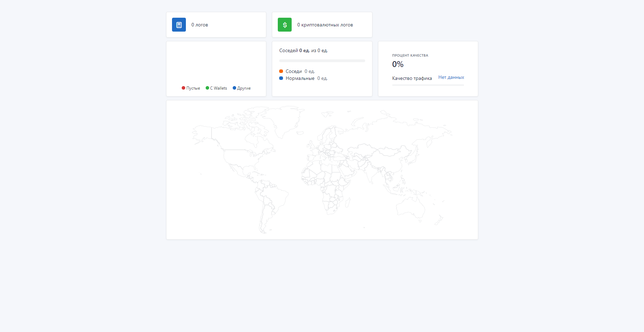The height and width of the screenshot is (332, 644).
Task: Click the Соседей progress bar
Action: (x=322, y=61)
